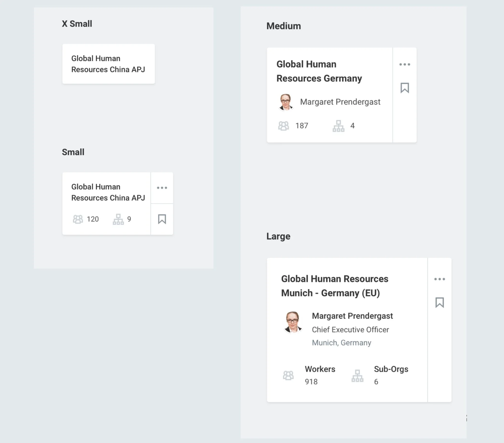Open the three-dot menu on Medium card
This screenshot has height=443, width=504.
[x=405, y=64]
